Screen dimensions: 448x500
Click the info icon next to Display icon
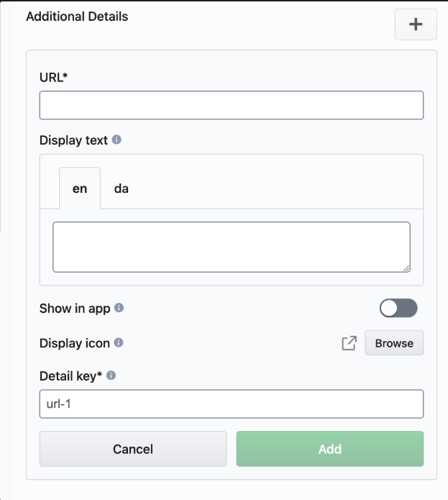click(119, 342)
